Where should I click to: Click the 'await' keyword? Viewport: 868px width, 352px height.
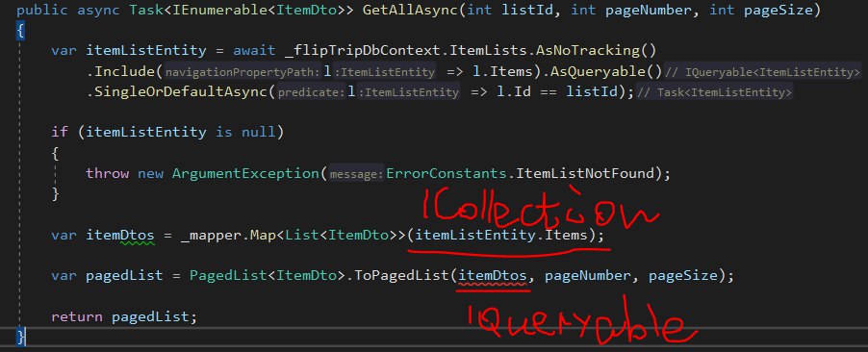pos(254,51)
